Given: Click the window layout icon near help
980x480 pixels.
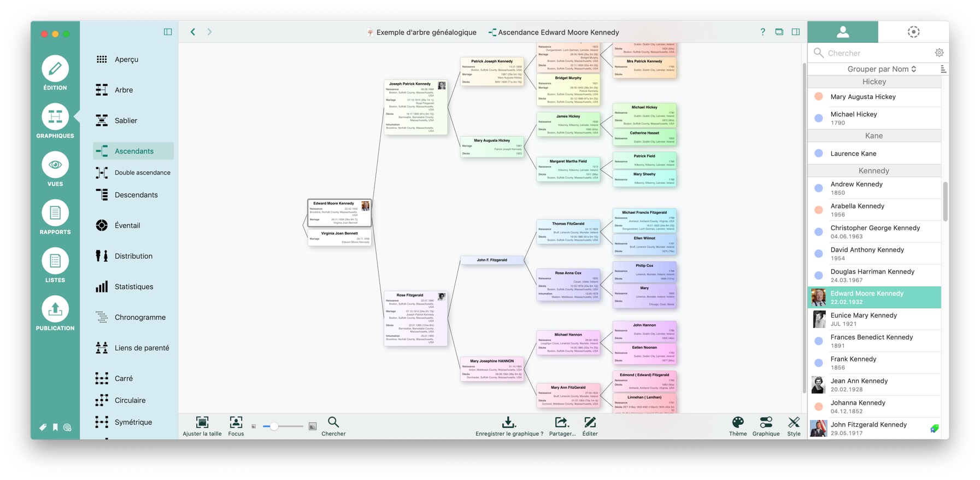Looking at the screenshot, I should (x=779, y=32).
